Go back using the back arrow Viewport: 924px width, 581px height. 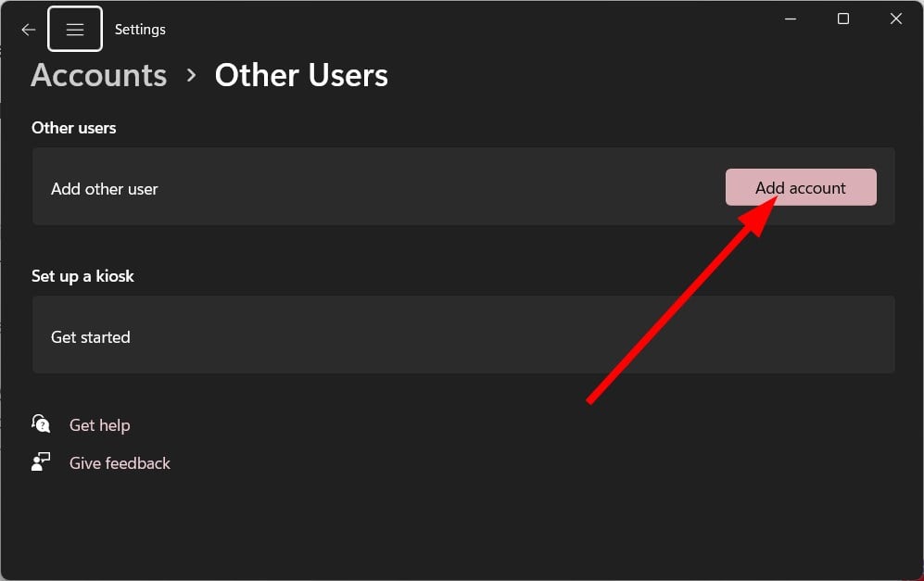pos(29,30)
